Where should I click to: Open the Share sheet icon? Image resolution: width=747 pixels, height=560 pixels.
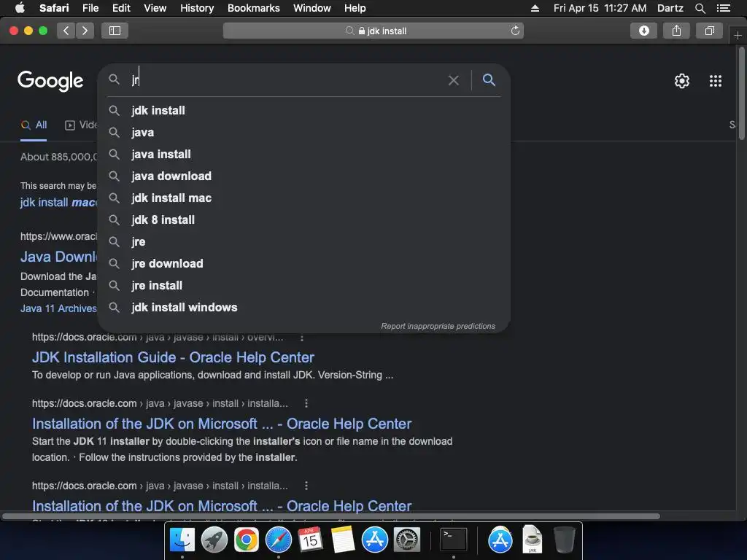pyautogui.click(x=676, y=31)
